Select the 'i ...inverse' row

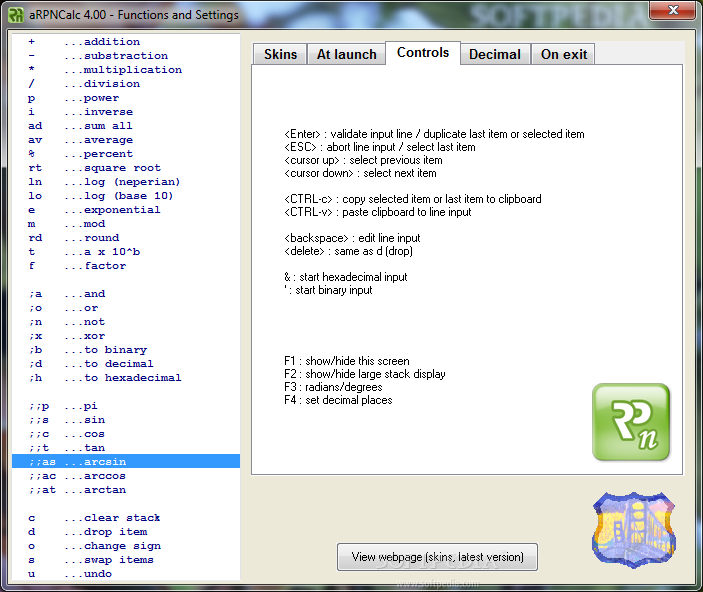[x=126, y=112]
